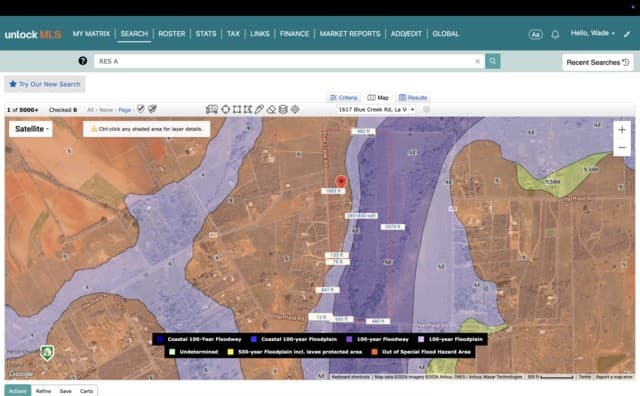This screenshot has width=640, height=396.
Task: Select the draw radius circle tool
Action: click(225, 109)
